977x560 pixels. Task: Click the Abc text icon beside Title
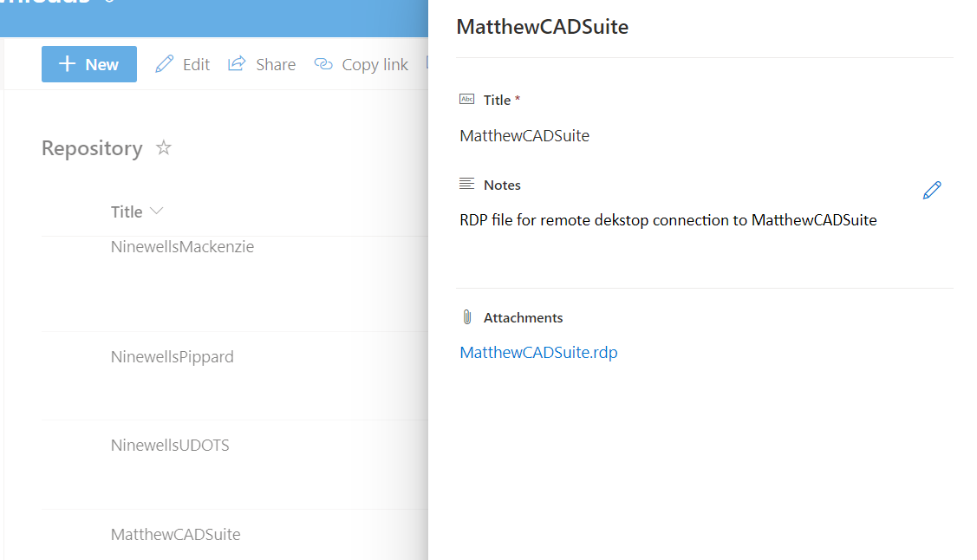click(467, 100)
